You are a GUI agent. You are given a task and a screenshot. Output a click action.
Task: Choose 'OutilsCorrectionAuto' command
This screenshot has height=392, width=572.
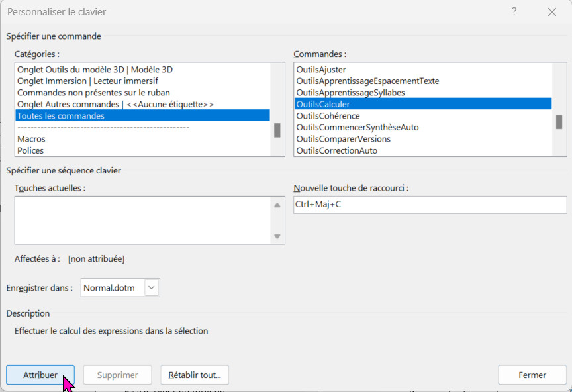336,151
